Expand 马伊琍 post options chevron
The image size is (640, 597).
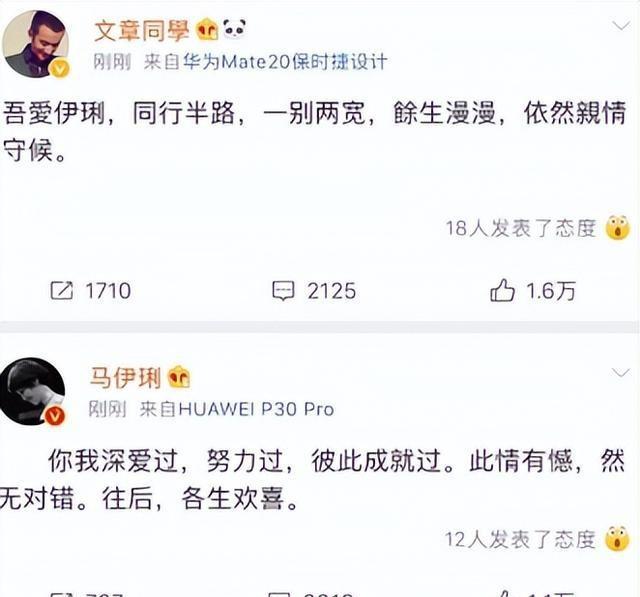click(x=620, y=373)
